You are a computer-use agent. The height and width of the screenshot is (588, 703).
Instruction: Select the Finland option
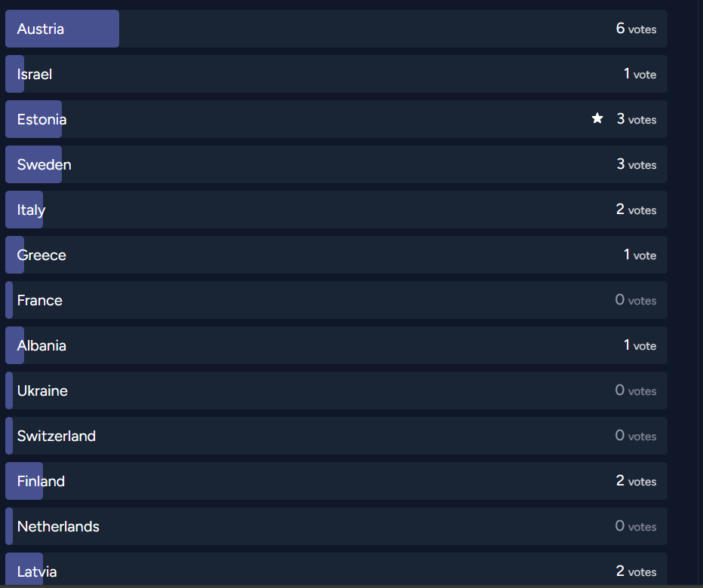click(x=336, y=482)
